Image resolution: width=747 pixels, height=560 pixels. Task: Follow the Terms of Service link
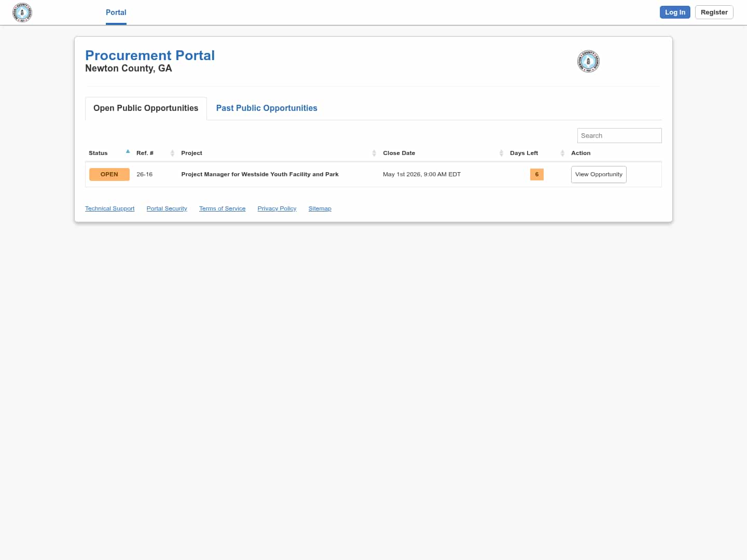point(222,208)
